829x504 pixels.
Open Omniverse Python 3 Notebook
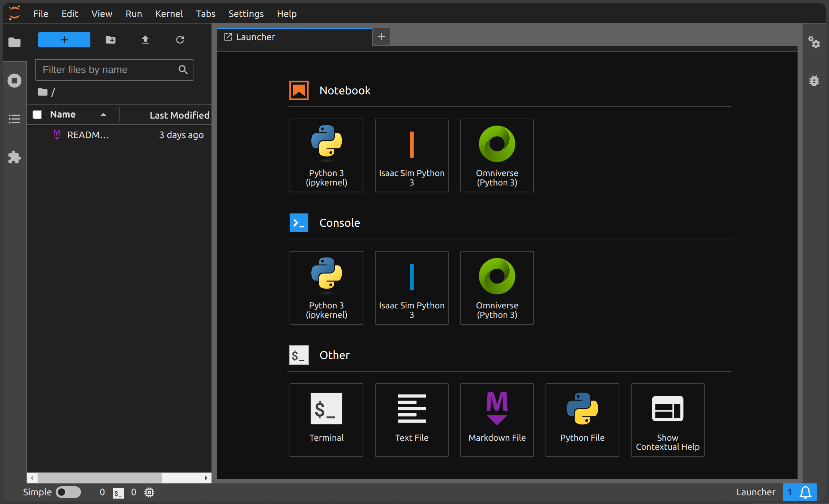tap(497, 155)
